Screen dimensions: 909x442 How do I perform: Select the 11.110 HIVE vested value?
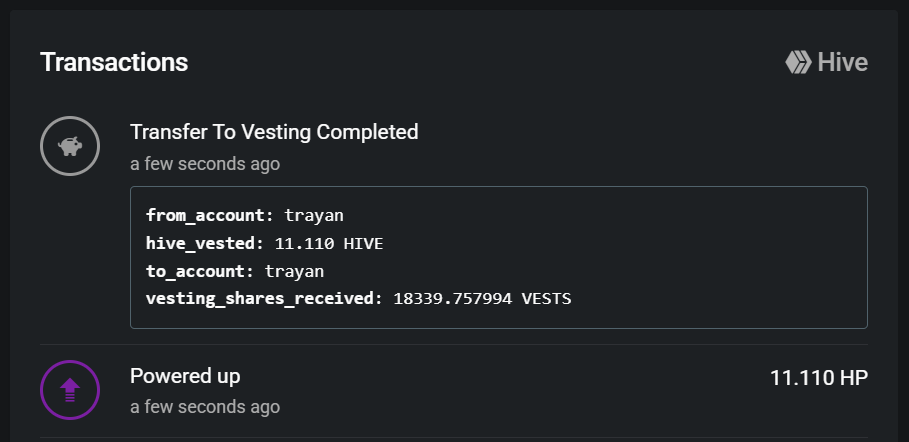point(329,243)
